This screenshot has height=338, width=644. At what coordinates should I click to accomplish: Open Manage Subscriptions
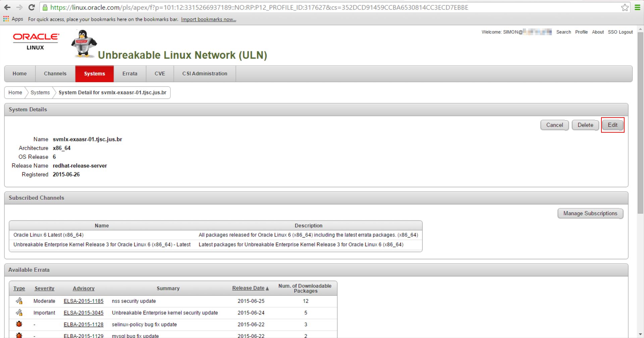pos(590,213)
